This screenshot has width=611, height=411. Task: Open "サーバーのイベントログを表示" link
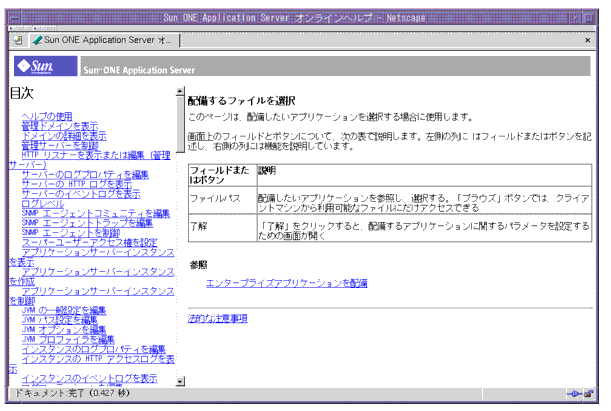81,194
